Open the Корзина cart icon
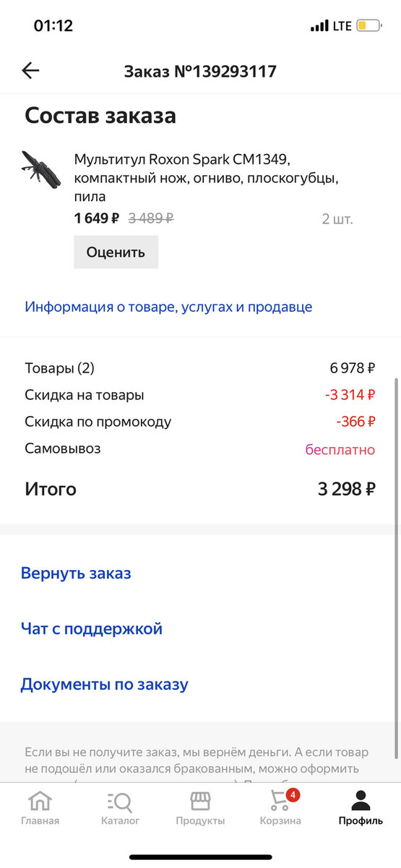Screen dimensions: 401x868 pos(280,801)
